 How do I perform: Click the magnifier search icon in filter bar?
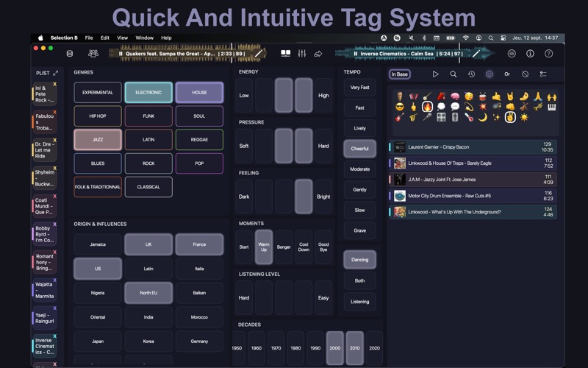(453, 74)
